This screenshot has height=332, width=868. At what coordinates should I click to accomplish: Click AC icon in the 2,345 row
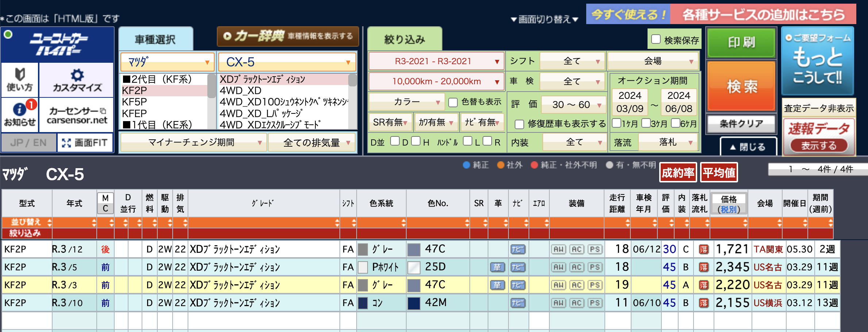[x=577, y=267]
